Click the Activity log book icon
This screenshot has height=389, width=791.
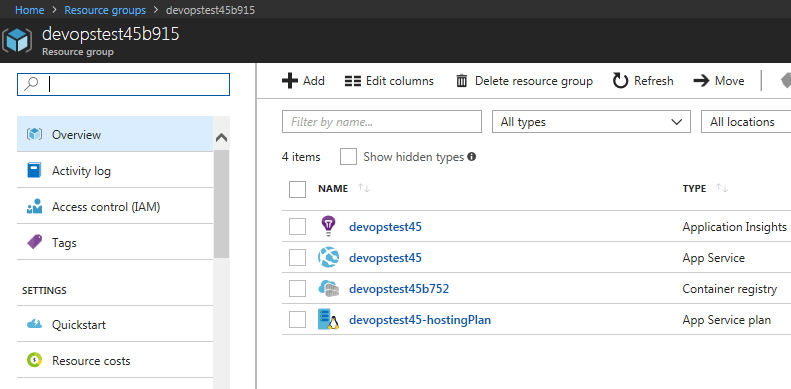(34, 171)
